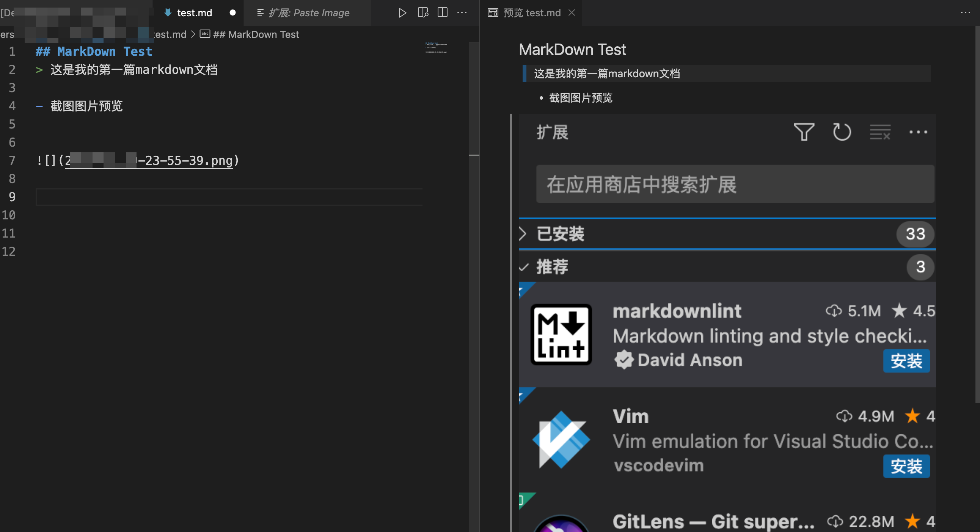
Task: Click 安装 button for Vim
Action: tap(906, 466)
